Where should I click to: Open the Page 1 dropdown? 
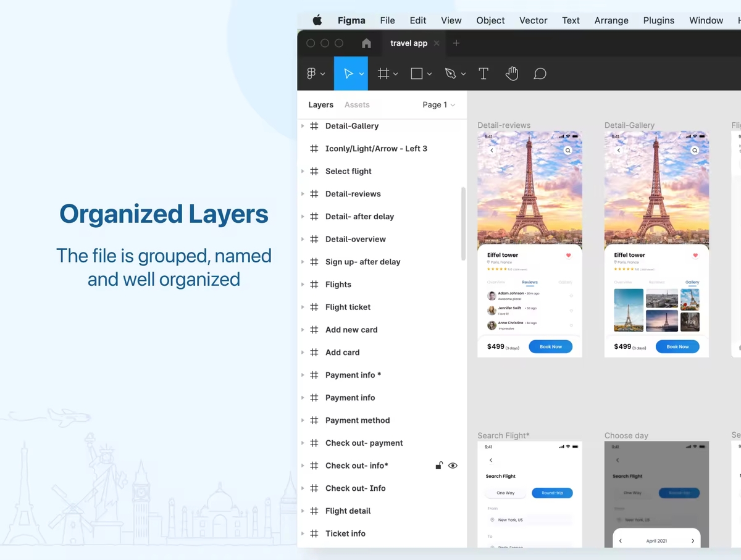[438, 105]
